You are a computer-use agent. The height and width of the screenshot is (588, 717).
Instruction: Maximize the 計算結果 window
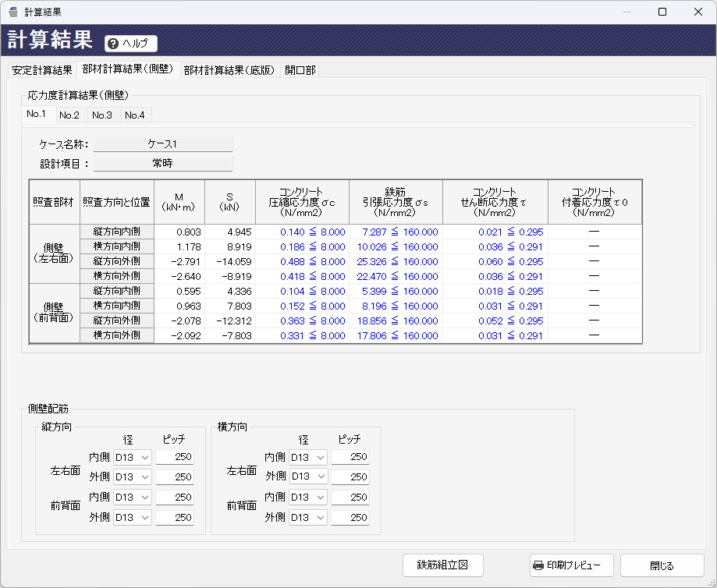click(x=662, y=12)
